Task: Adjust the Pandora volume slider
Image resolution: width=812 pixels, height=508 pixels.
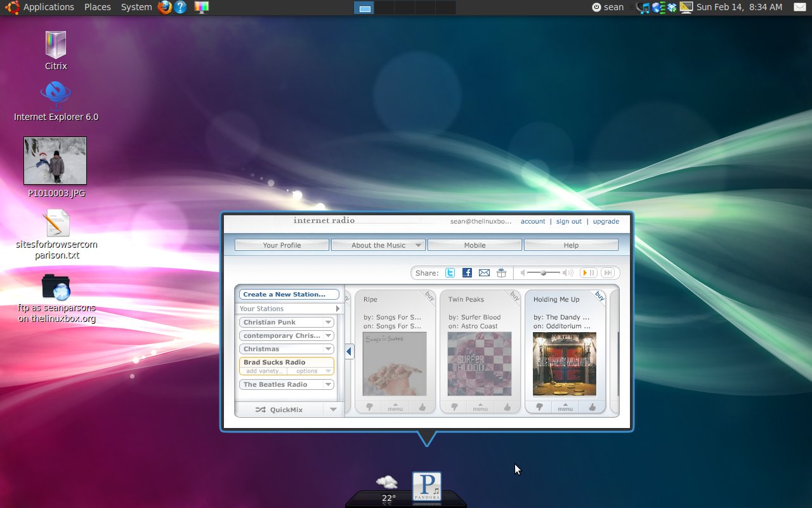Action: 544,272
